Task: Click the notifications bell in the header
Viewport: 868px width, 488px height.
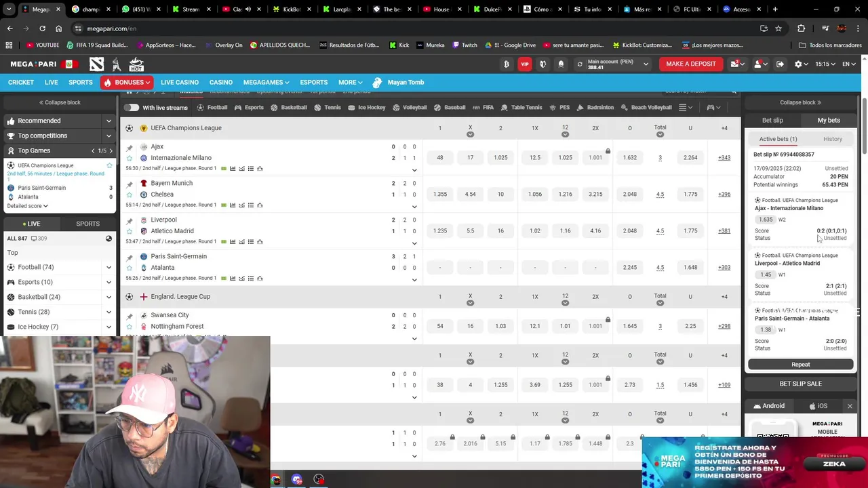Action: (561, 64)
